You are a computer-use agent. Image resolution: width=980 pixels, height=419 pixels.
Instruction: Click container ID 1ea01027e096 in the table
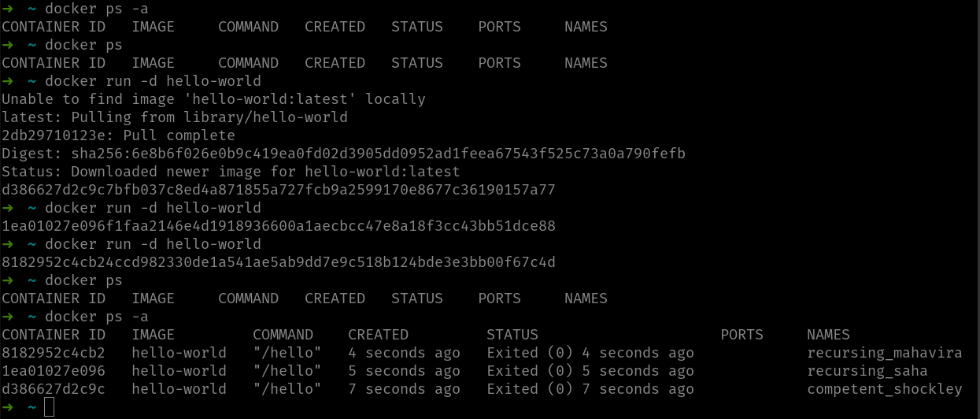pyautogui.click(x=54, y=371)
